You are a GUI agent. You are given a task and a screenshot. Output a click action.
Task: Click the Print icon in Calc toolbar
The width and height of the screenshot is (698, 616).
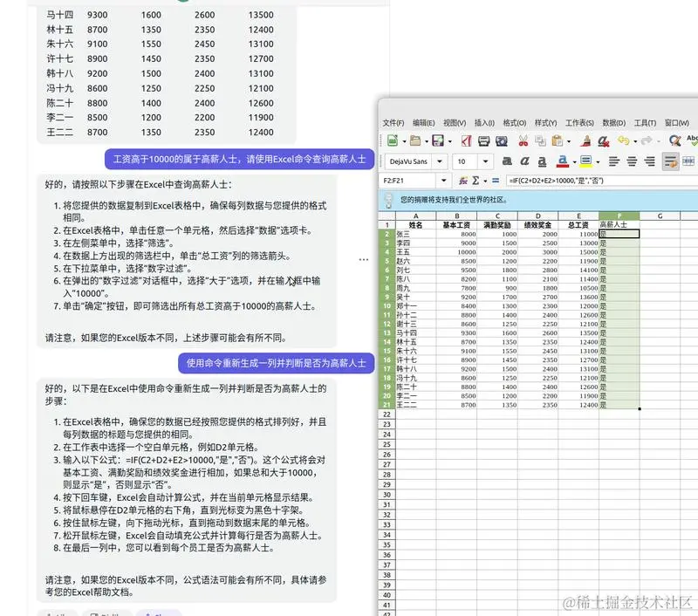483,141
